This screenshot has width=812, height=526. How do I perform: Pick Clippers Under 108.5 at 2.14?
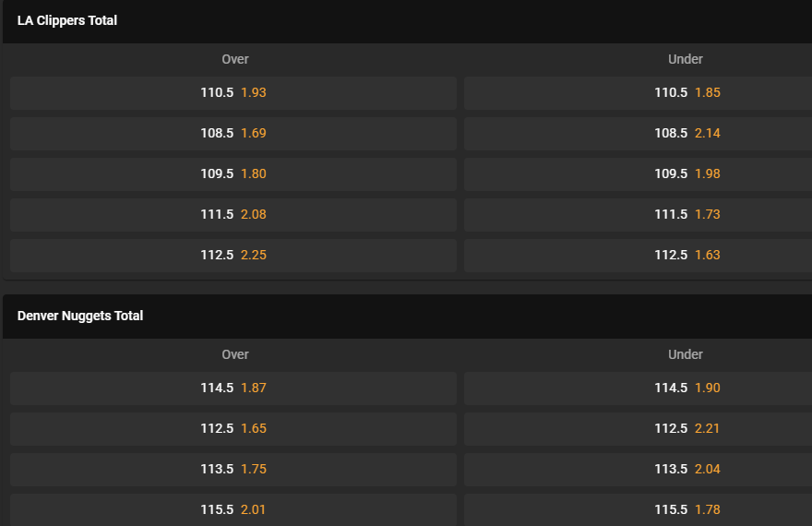click(x=638, y=134)
